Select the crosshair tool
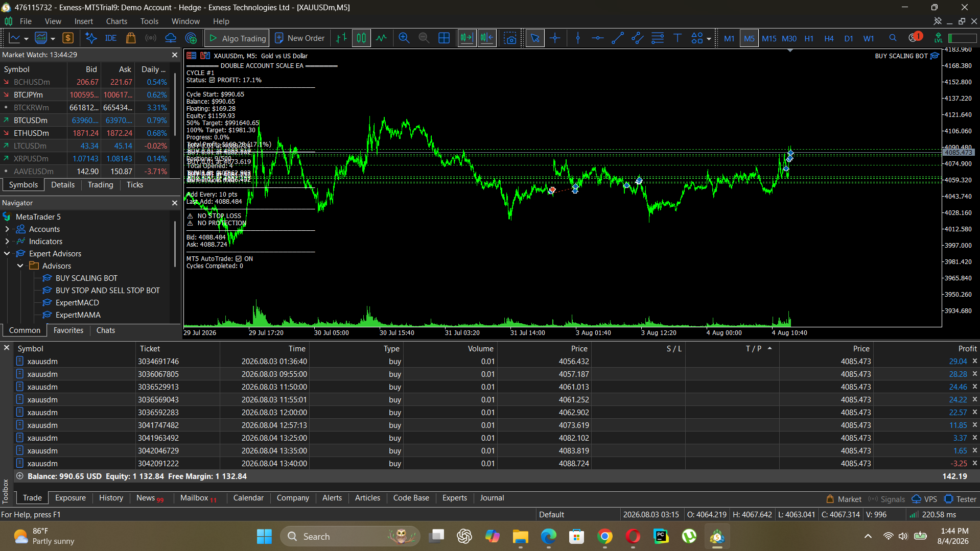Screen dimensions: 980x551 [555, 38]
